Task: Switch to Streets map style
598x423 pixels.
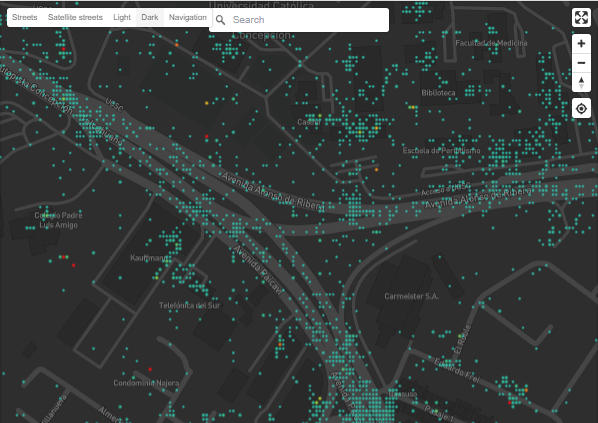Action: tap(25, 17)
